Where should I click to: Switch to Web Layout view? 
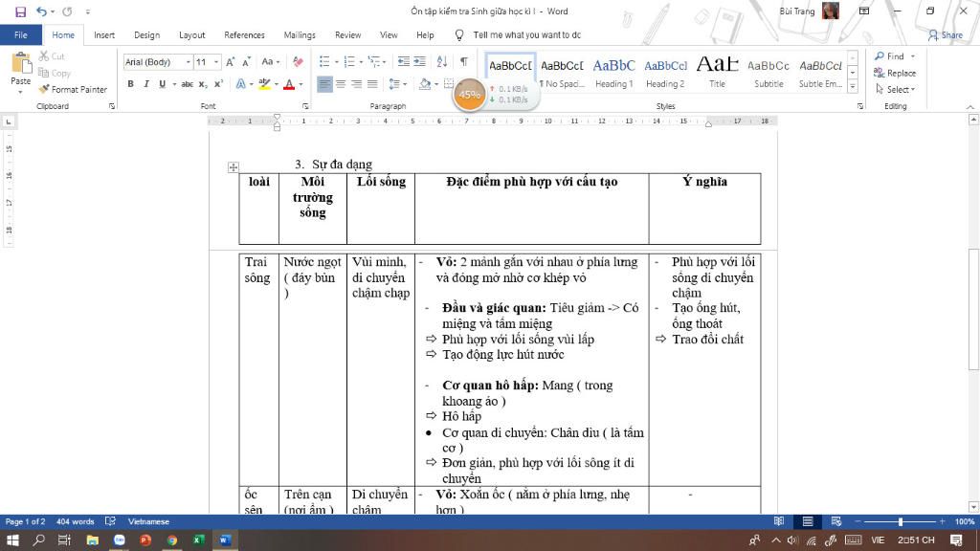pyautogui.click(x=836, y=521)
